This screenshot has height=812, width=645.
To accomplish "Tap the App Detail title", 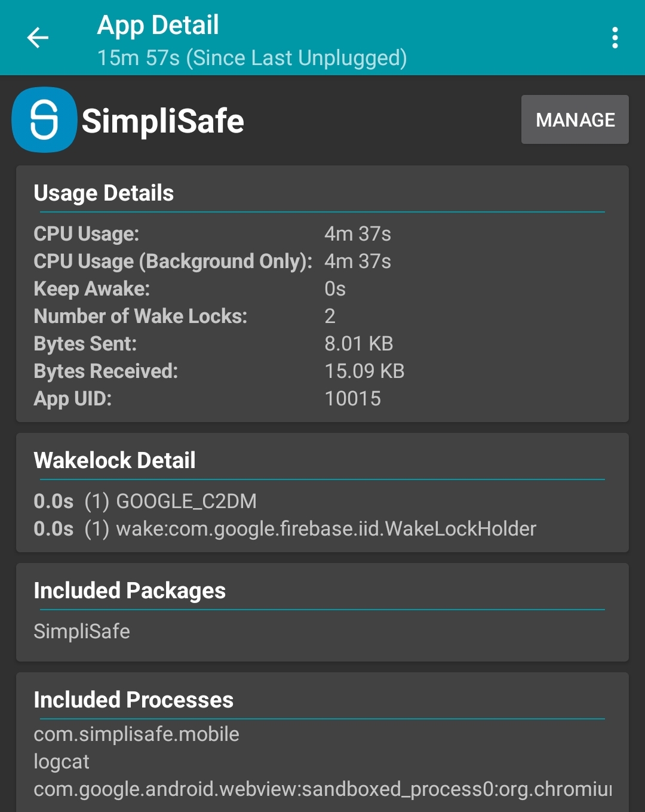I will (x=158, y=25).
